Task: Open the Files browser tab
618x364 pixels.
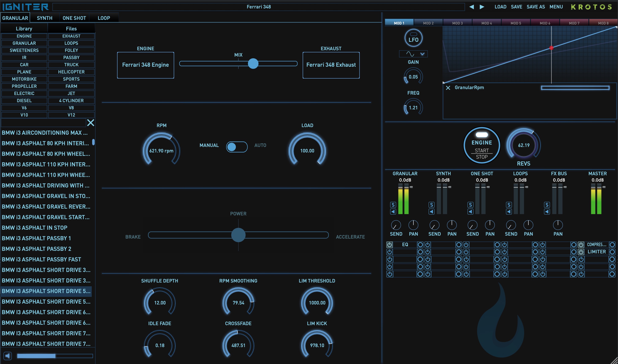Action: click(x=71, y=29)
